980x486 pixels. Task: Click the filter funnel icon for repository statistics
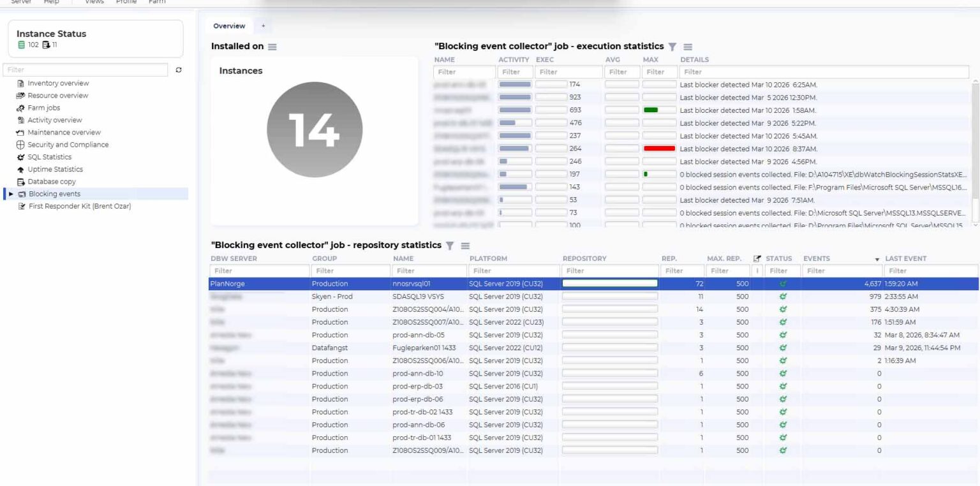pyautogui.click(x=449, y=246)
